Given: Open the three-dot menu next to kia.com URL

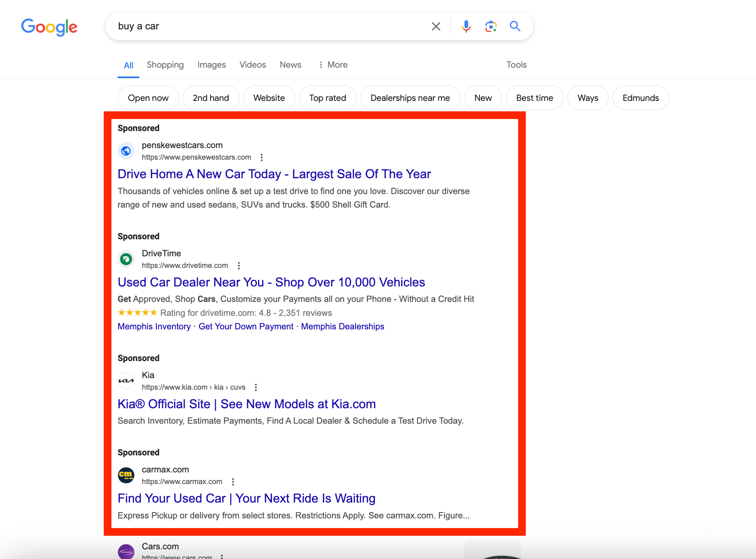Looking at the screenshot, I should click(256, 387).
